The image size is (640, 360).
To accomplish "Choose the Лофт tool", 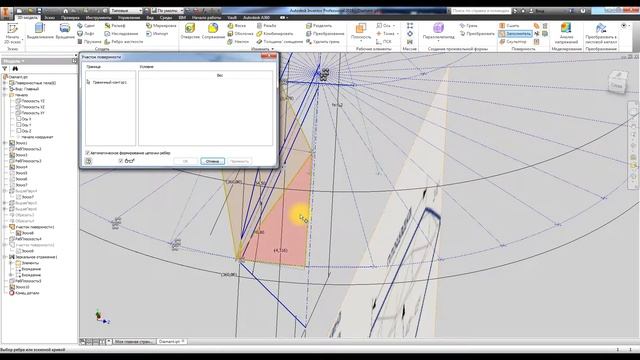I will (86, 33).
